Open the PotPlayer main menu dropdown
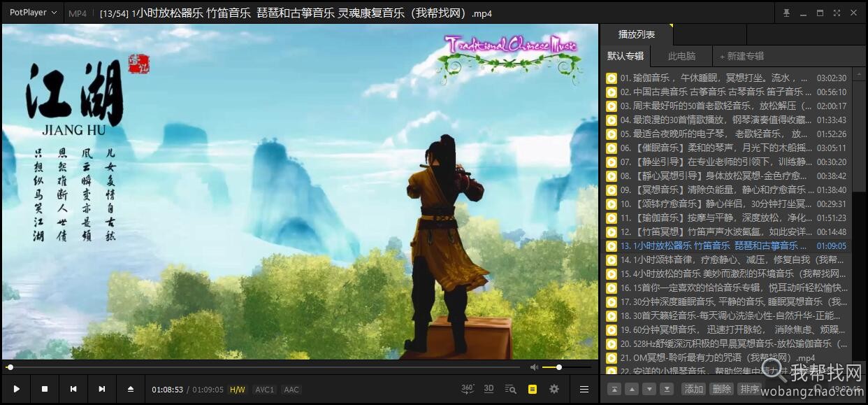 pos(33,13)
